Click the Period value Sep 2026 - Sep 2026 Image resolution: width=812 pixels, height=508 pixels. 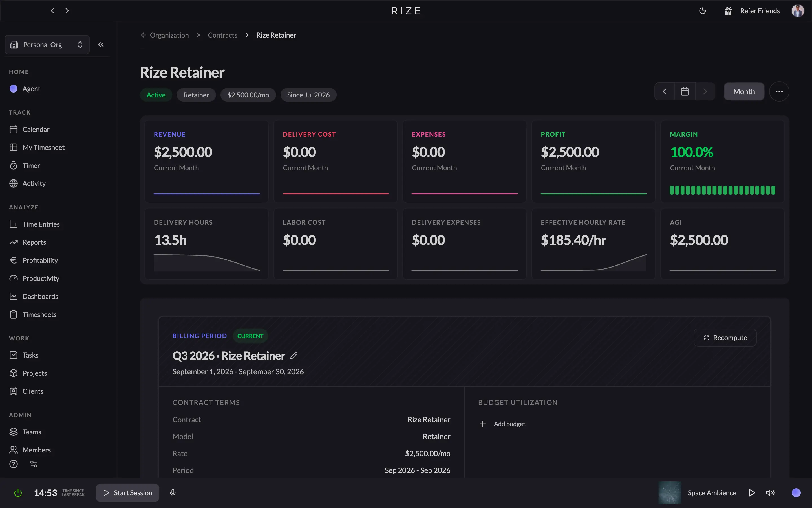tap(417, 470)
